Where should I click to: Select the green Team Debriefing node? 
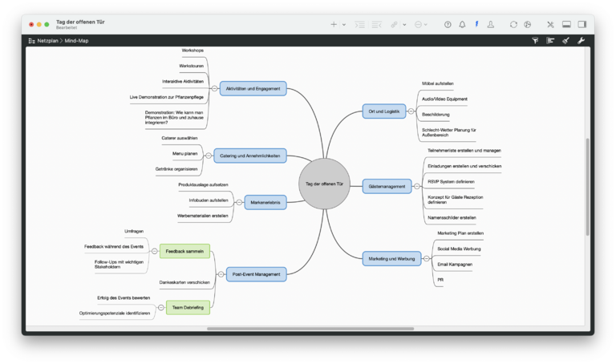[x=188, y=307]
